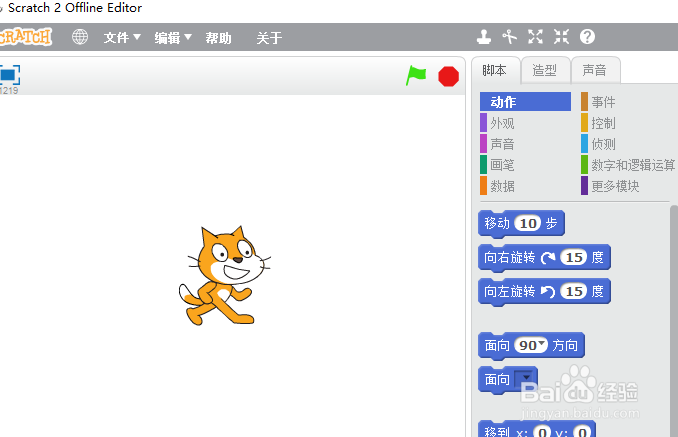
Task: Edit the 10 steps value field
Action: tap(528, 223)
